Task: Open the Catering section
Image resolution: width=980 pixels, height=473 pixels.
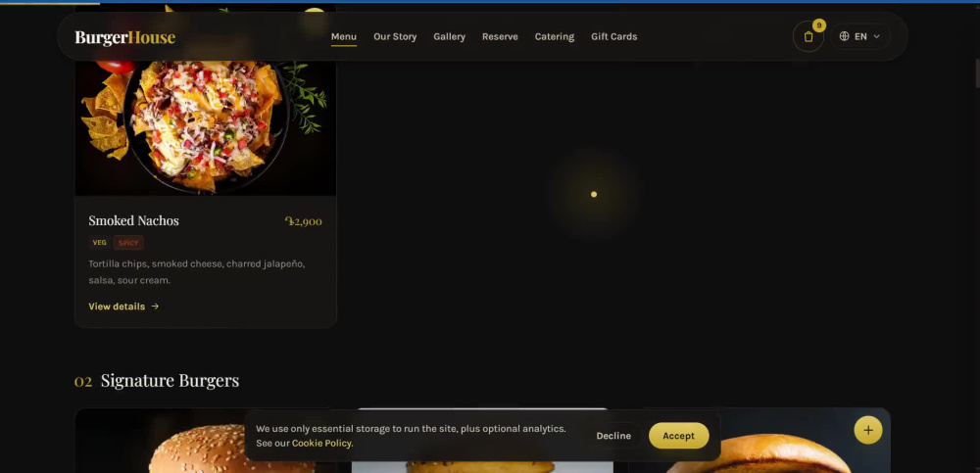Action: pyautogui.click(x=555, y=37)
